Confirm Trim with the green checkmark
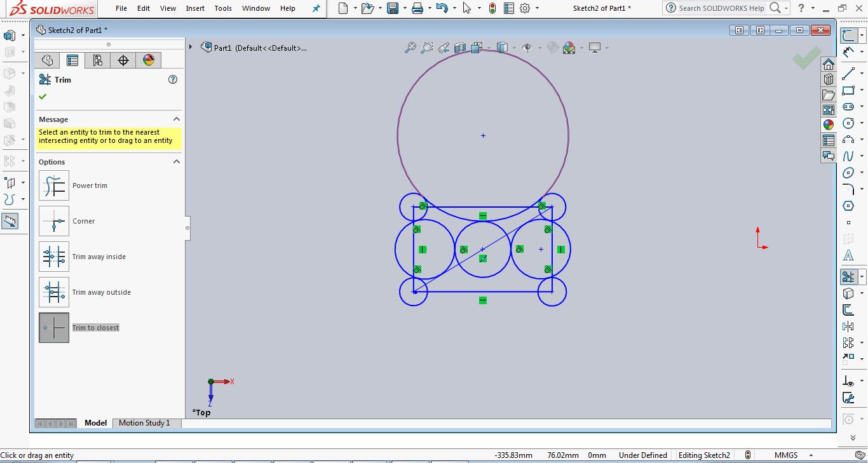The width and height of the screenshot is (868, 463). 43,97
